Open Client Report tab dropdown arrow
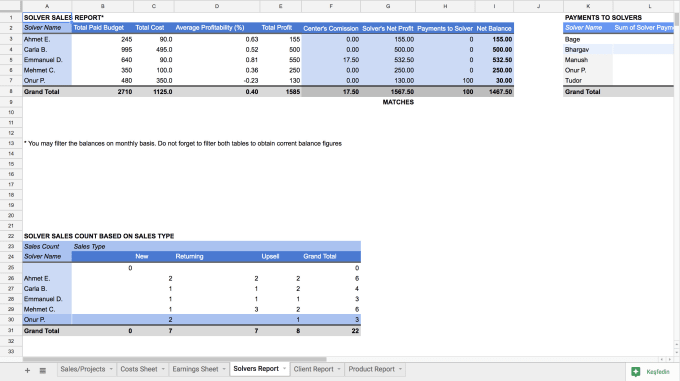The image size is (680, 381). tap(339, 369)
